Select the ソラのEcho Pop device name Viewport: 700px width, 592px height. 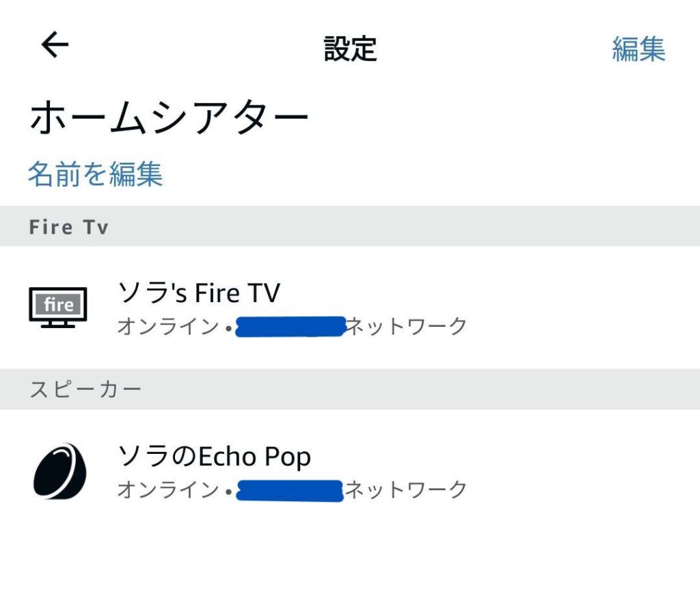click(x=215, y=456)
